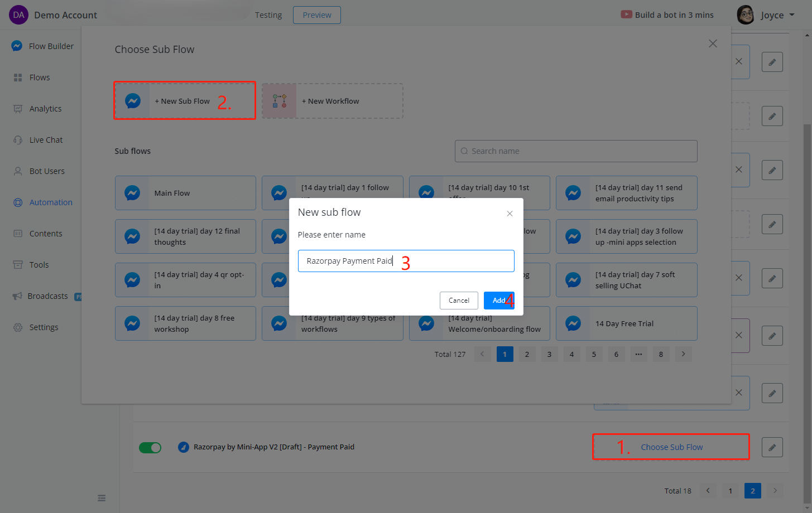Create a New Sub Flow card
812x513 pixels.
click(x=185, y=101)
